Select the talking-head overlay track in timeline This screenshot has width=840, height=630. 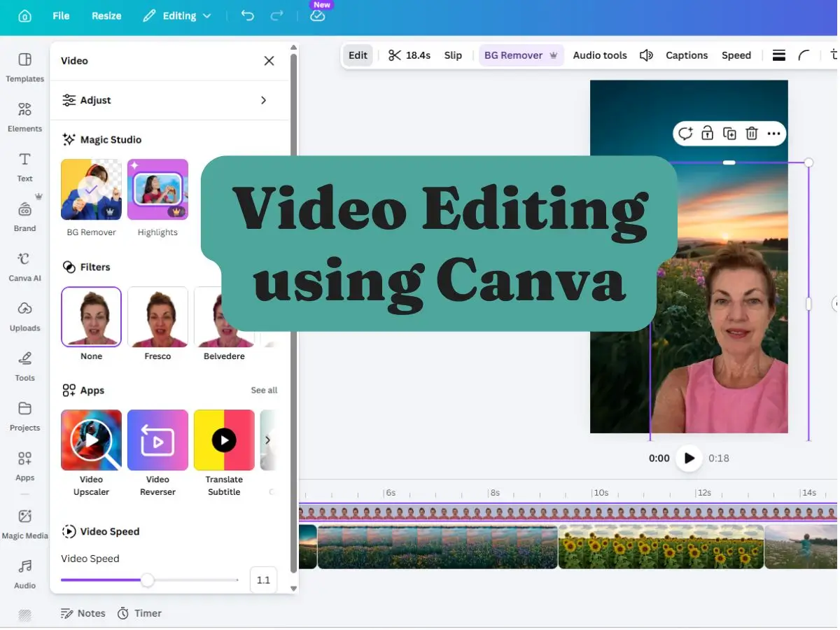tap(567, 513)
